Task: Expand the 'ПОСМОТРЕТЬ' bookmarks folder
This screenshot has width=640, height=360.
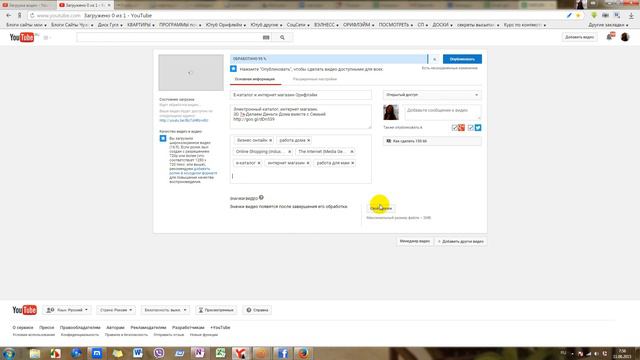Action: [395, 25]
